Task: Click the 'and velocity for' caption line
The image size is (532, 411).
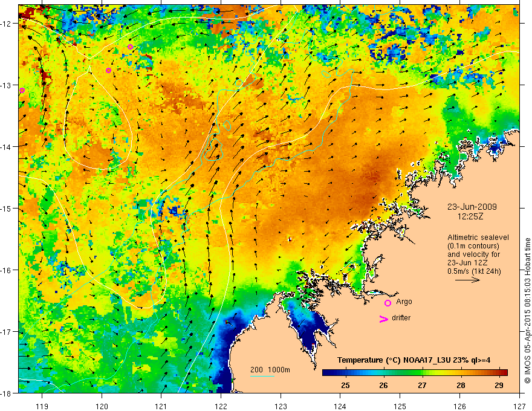Action: point(473,254)
